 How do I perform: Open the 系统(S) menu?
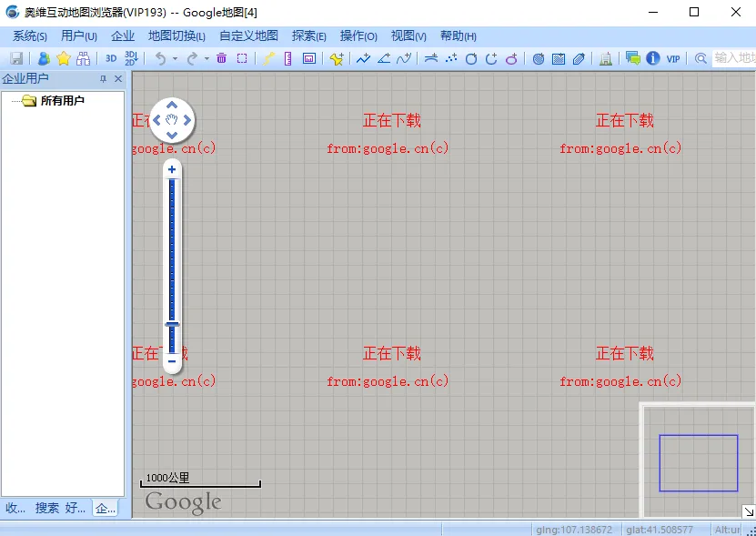(29, 36)
